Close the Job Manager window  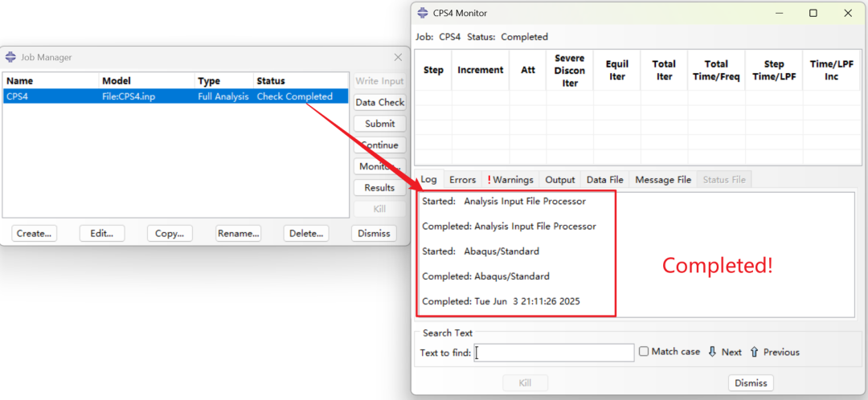click(398, 57)
